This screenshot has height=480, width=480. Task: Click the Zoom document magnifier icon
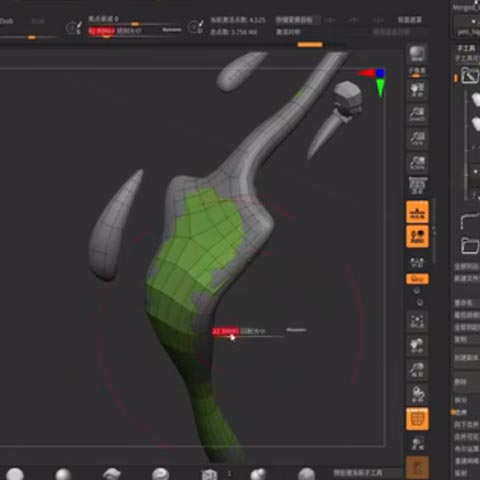417,114
